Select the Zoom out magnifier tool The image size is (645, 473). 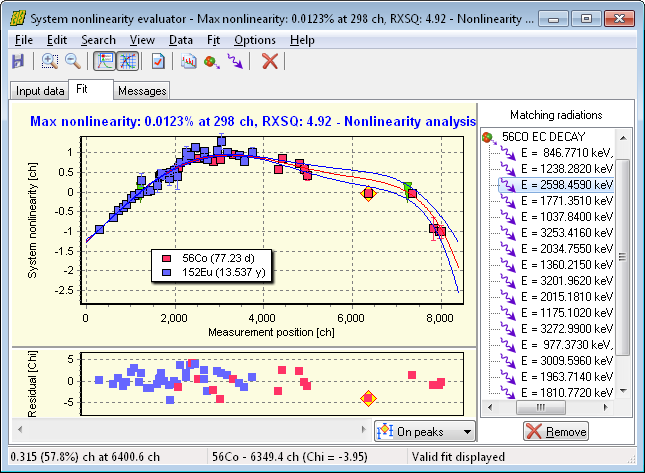[73, 62]
